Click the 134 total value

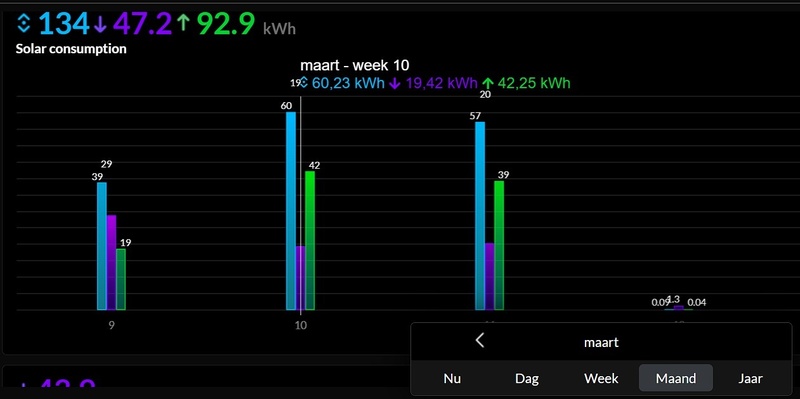(x=64, y=23)
